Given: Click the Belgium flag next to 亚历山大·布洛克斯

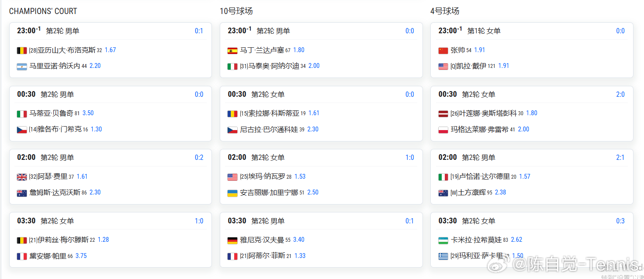Looking at the screenshot, I should [22, 50].
